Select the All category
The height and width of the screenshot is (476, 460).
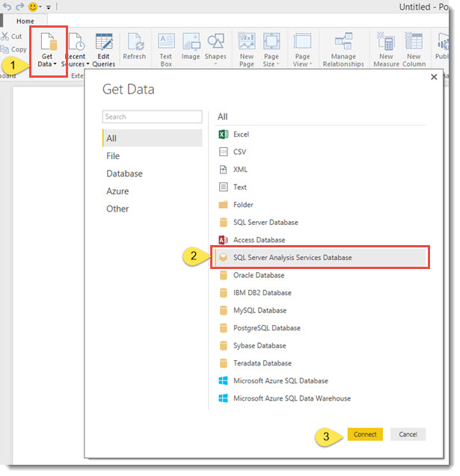pyautogui.click(x=153, y=138)
